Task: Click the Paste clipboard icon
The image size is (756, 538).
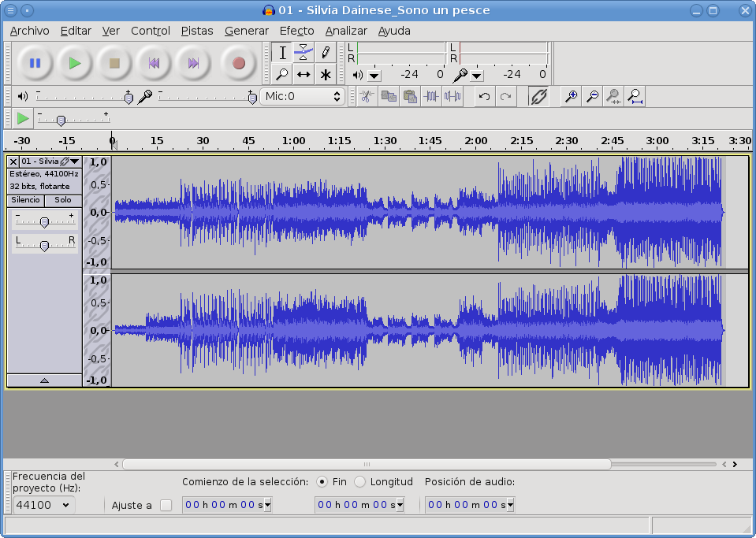Action: click(x=410, y=96)
